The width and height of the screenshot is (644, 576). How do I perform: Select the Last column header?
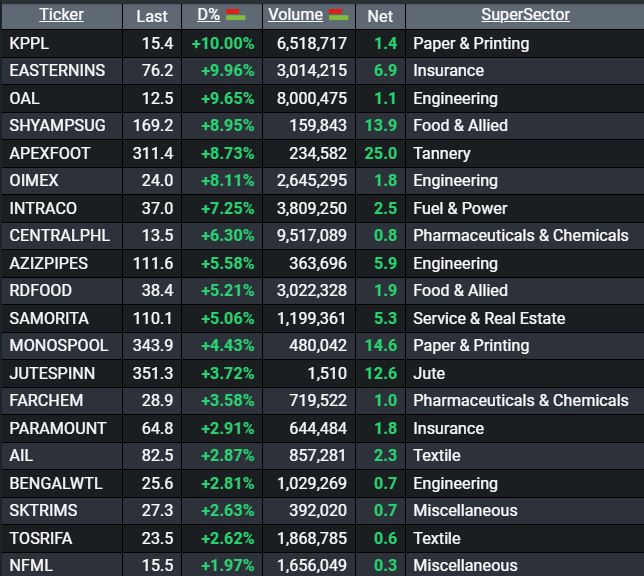(x=152, y=15)
